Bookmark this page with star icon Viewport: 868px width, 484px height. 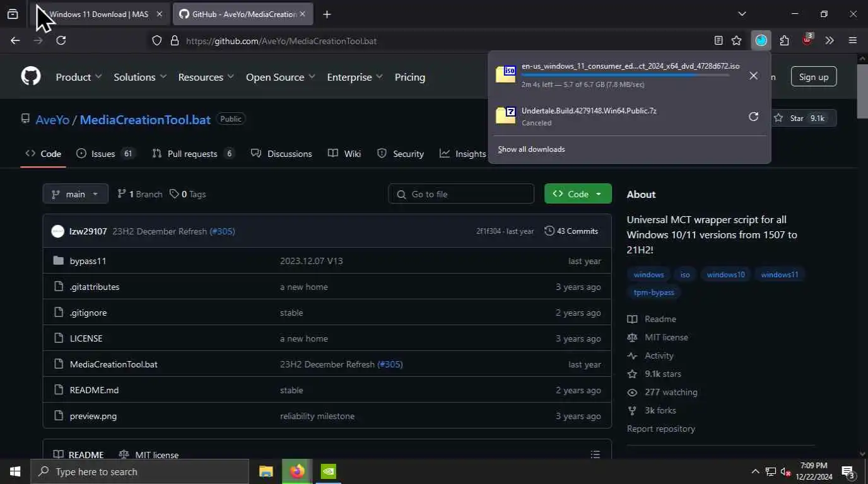736,40
